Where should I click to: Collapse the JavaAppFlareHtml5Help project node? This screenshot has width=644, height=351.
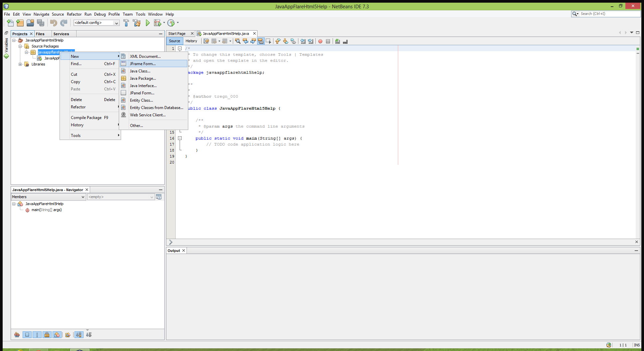tap(14, 40)
